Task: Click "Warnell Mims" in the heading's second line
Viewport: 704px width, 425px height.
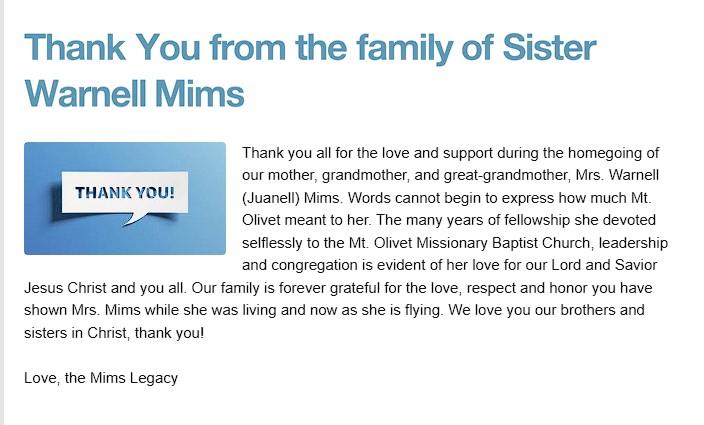Action: (134, 94)
